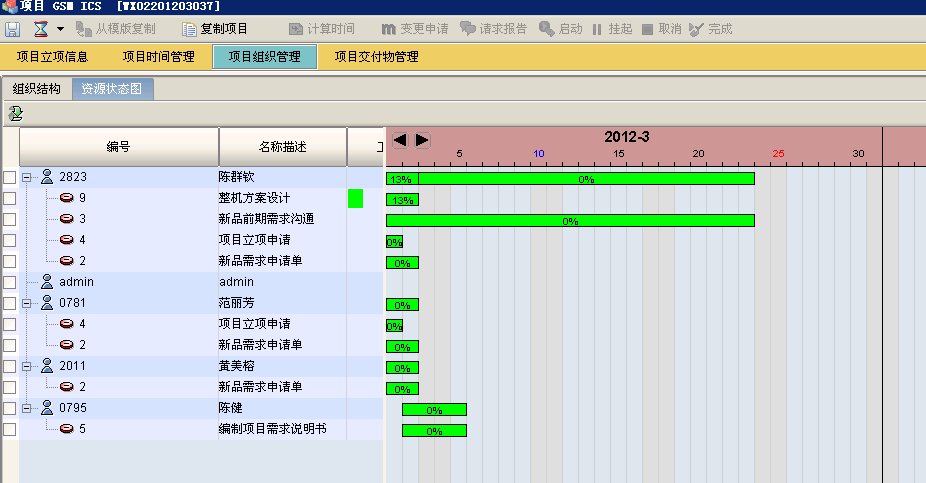
Task: Click the save disk icon in toolbar
Action: [13, 29]
